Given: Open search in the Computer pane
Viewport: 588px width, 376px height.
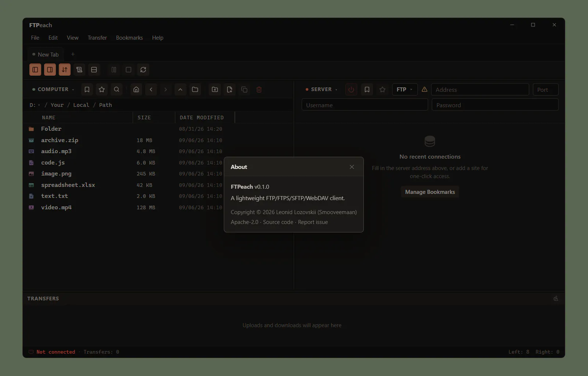Looking at the screenshot, I should (x=116, y=90).
